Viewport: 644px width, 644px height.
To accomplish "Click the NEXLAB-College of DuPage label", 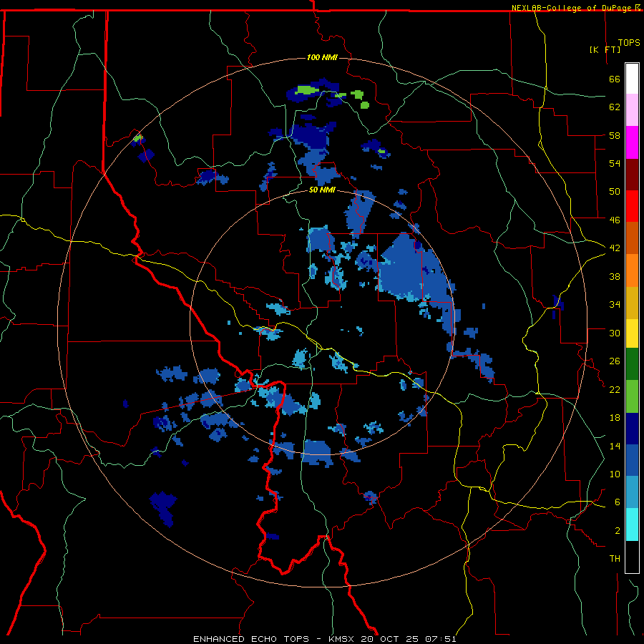I will pos(575,8).
